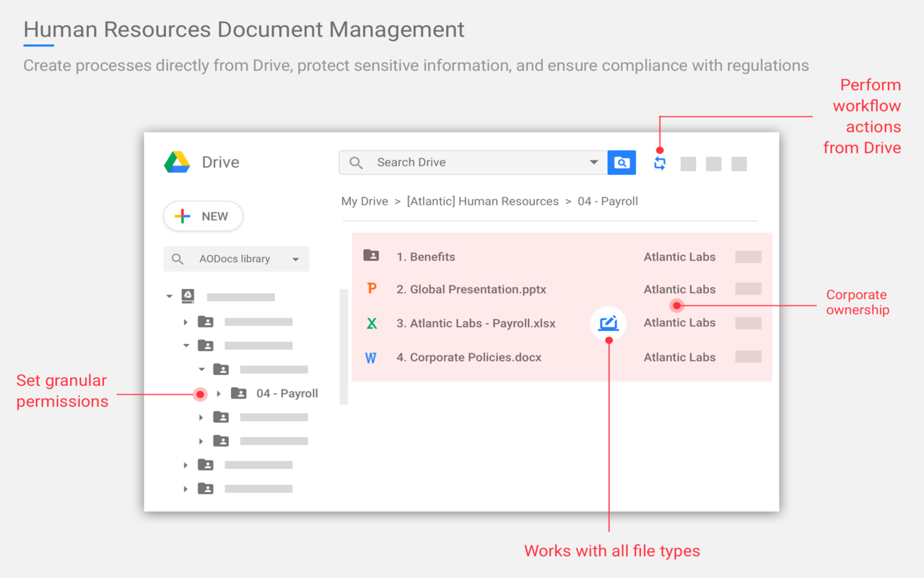The height and width of the screenshot is (578, 924).
Task: Click the blue edit icon on Payroll.xlsx row
Action: [609, 323]
